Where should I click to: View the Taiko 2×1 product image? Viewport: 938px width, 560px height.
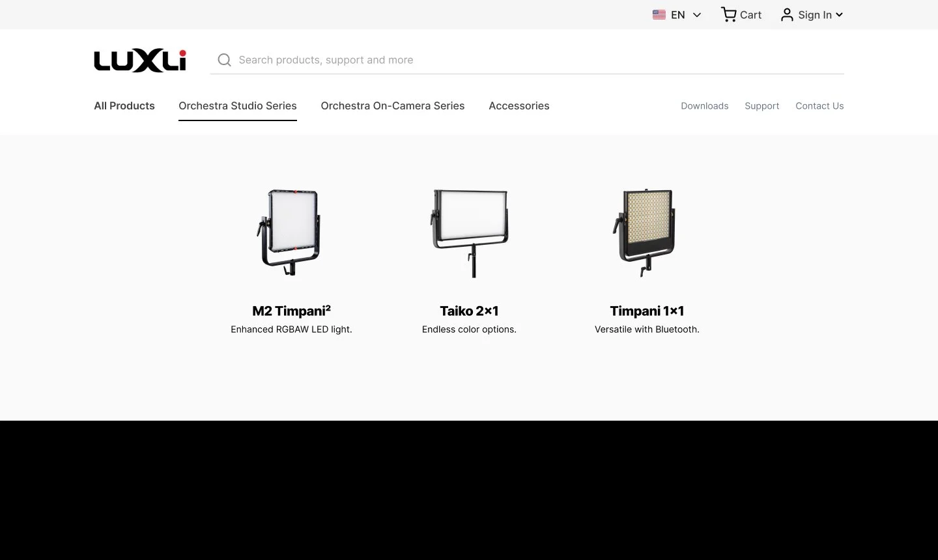point(470,232)
